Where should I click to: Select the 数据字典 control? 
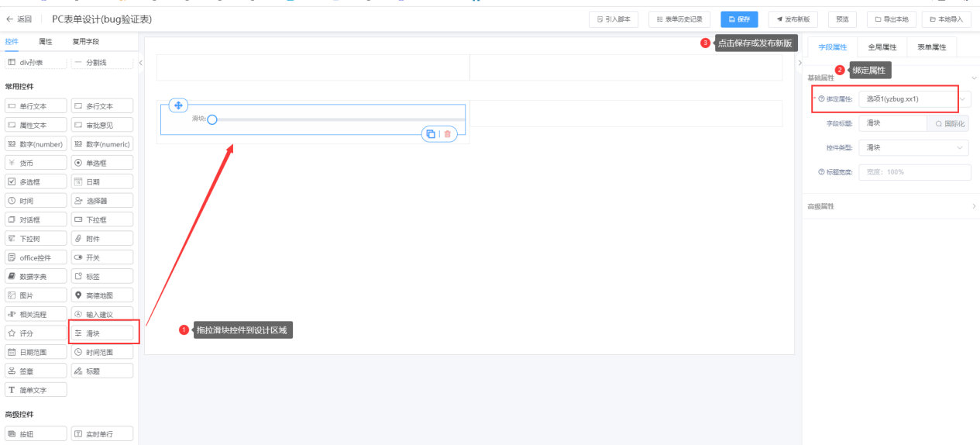(x=36, y=277)
